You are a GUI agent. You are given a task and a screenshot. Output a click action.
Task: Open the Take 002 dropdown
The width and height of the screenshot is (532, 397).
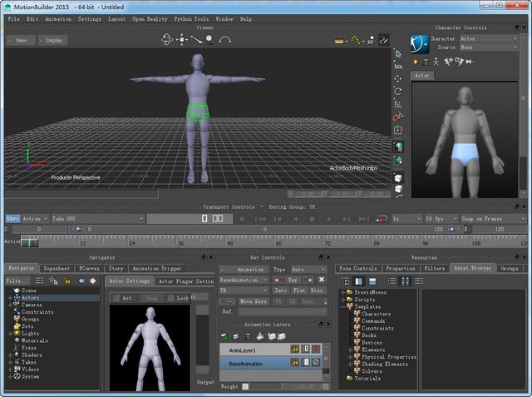(x=98, y=219)
